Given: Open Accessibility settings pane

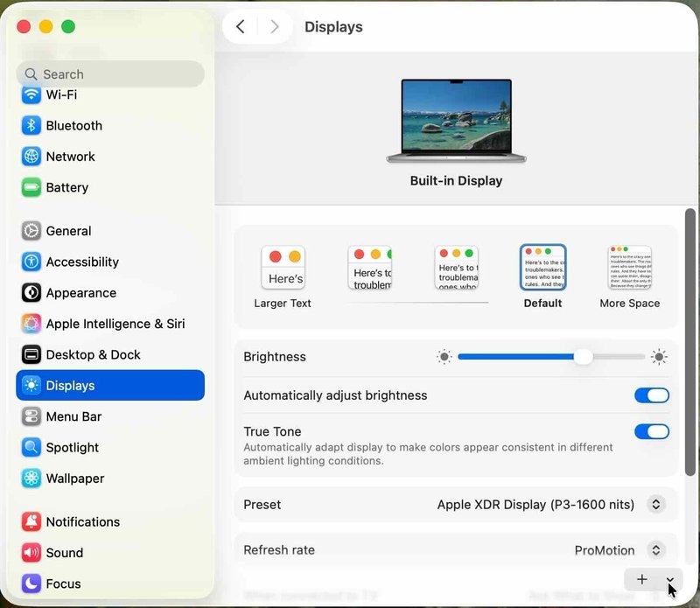Looking at the screenshot, I should coord(110,262).
